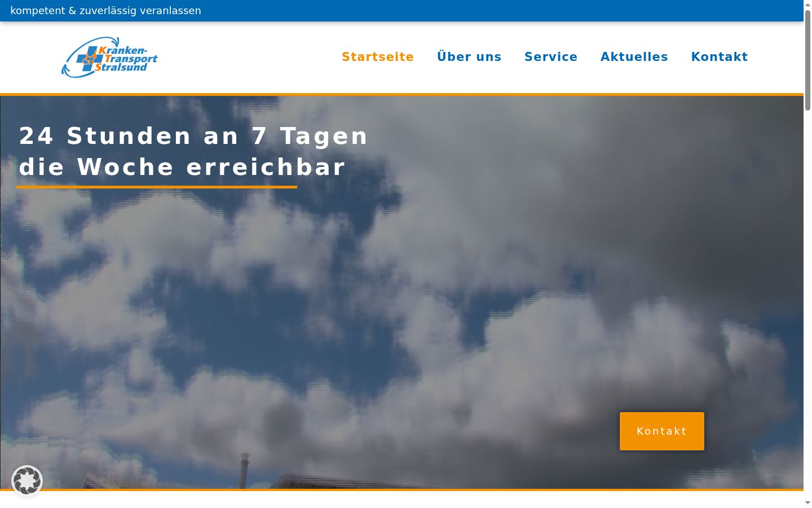Click the scrollbar down arrow

click(807, 503)
